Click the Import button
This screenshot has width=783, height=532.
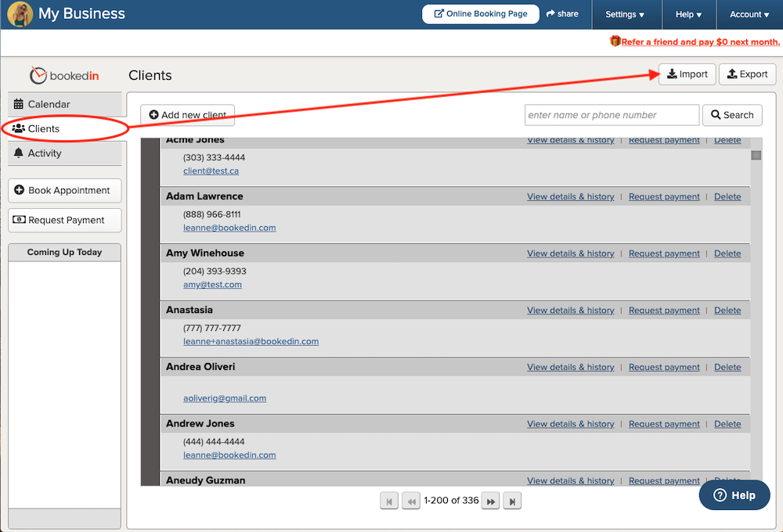pyautogui.click(x=687, y=74)
